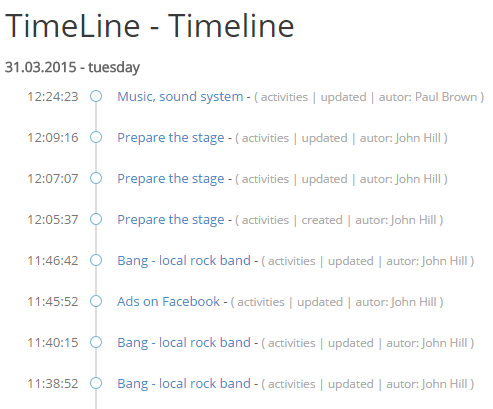This screenshot has width=493, height=409.
Task: Click the TimeLine - Timeline page title
Action: coord(150,26)
